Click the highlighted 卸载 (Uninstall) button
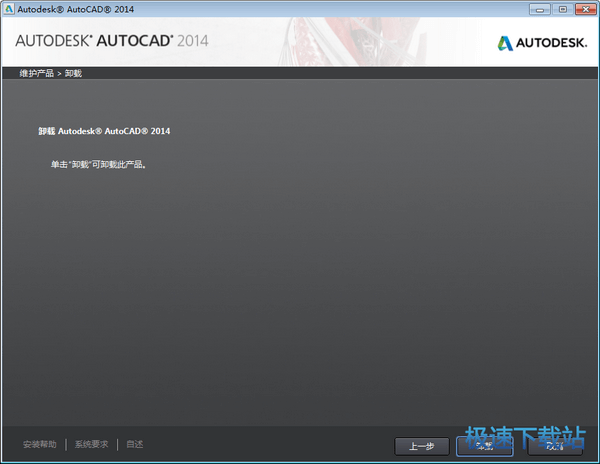 point(484,446)
